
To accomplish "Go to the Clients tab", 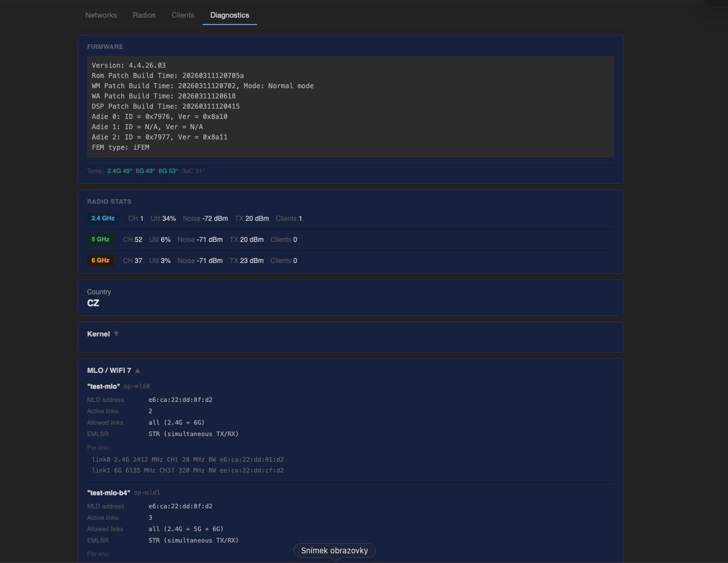I will [183, 15].
